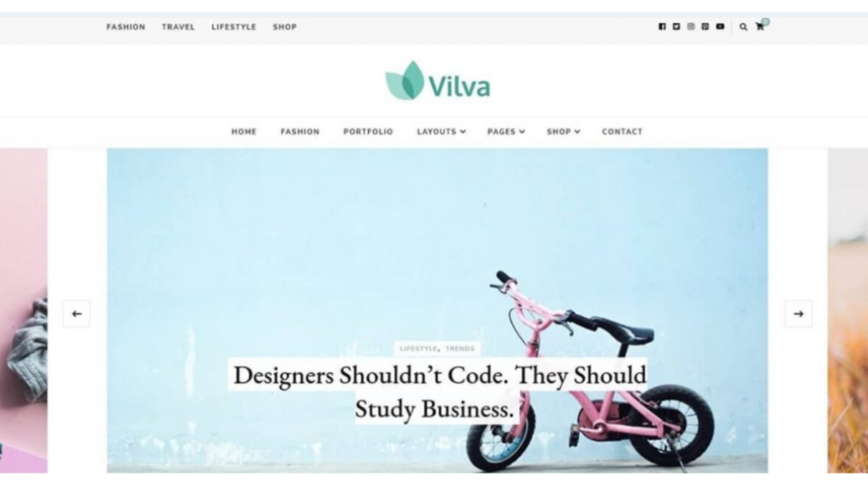The image size is (868, 488).
Task: Advance to next slide arrow
Action: [798, 313]
